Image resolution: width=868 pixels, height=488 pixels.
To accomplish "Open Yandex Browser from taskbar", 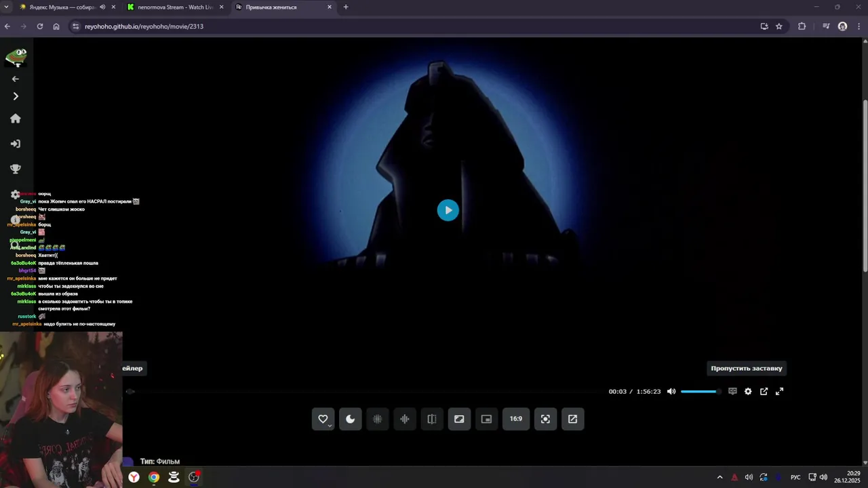I will pyautogui.click(x=134, y=477).
